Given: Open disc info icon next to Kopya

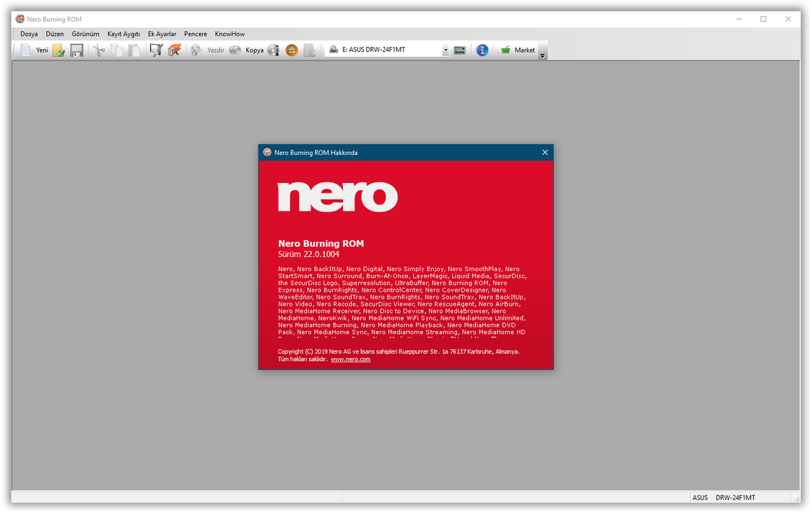Looking at the screenshot, I should 273,50.
